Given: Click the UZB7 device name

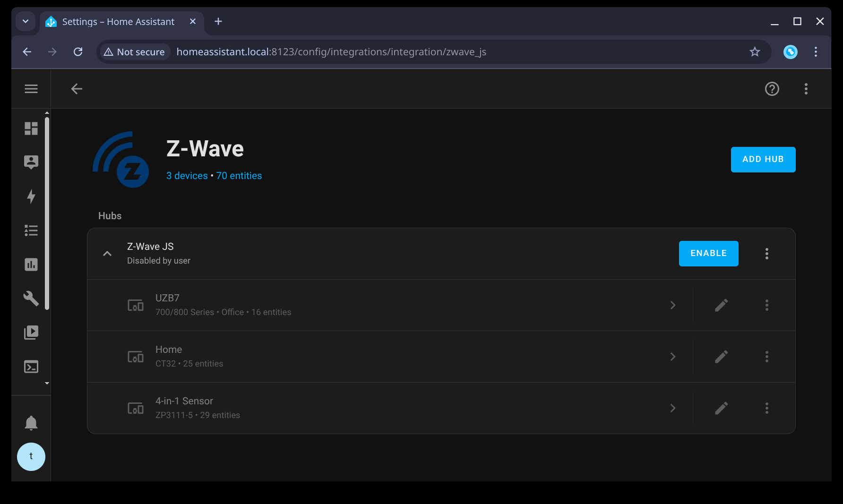Looking at the screenshot, I should pyautogui.click(x=167, y=298).
